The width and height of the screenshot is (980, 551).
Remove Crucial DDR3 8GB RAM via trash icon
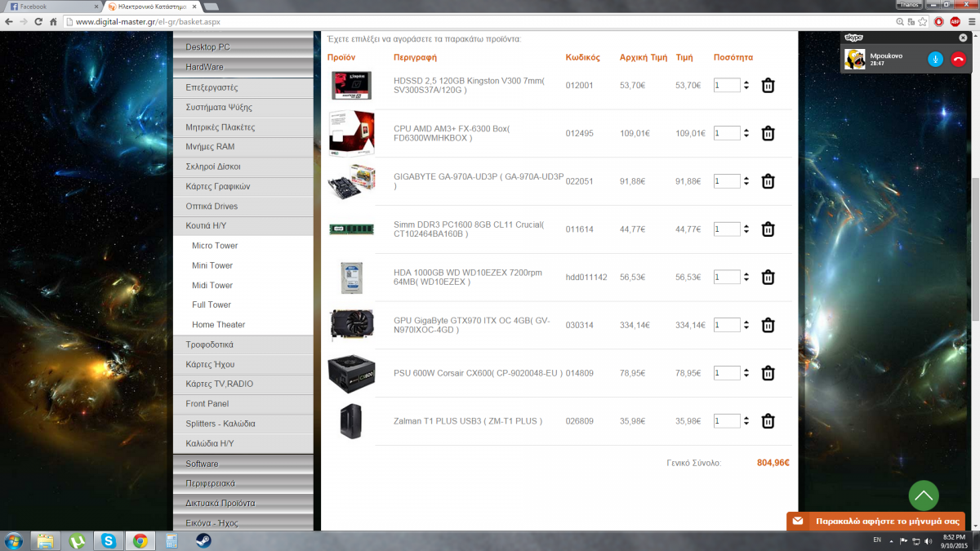(768, 229)
